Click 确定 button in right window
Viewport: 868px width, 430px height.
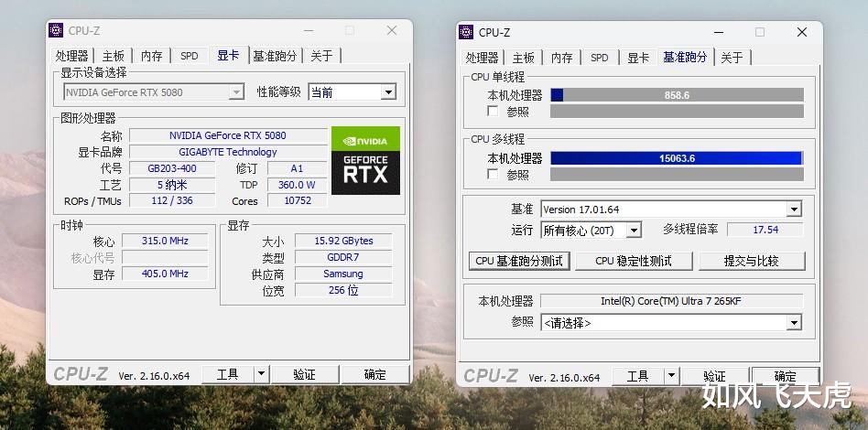[x=785, y=376]
